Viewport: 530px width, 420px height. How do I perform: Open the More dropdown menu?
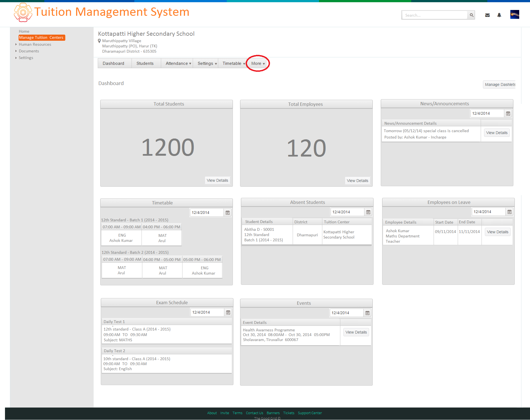click(258, 63)
